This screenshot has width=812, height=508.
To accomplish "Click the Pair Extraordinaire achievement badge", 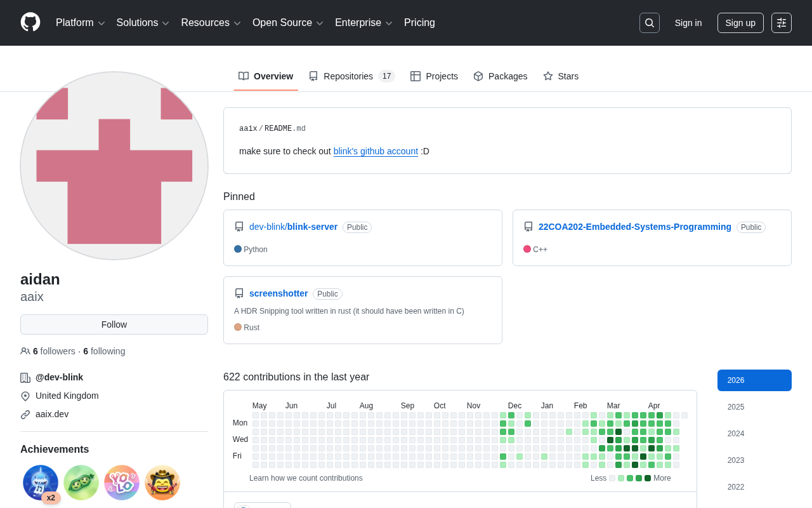I will pos(81,483).
